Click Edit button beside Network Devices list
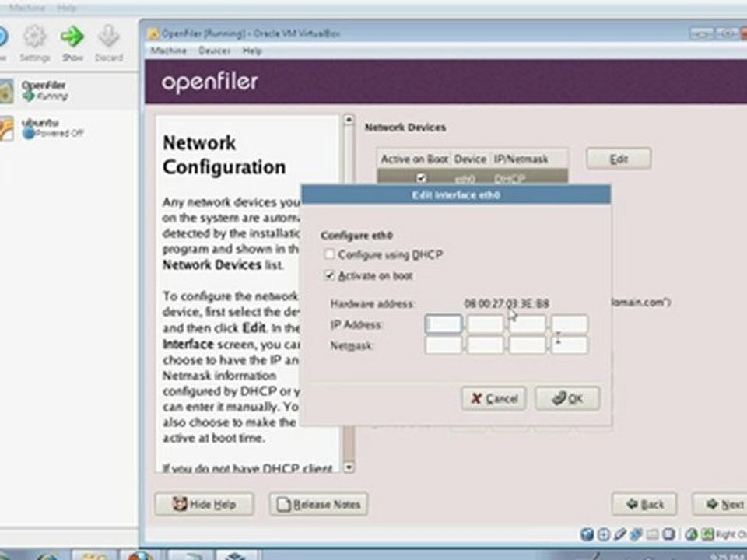Image resolution: width=747 pixels, height=560 pixels. (619, 159)
